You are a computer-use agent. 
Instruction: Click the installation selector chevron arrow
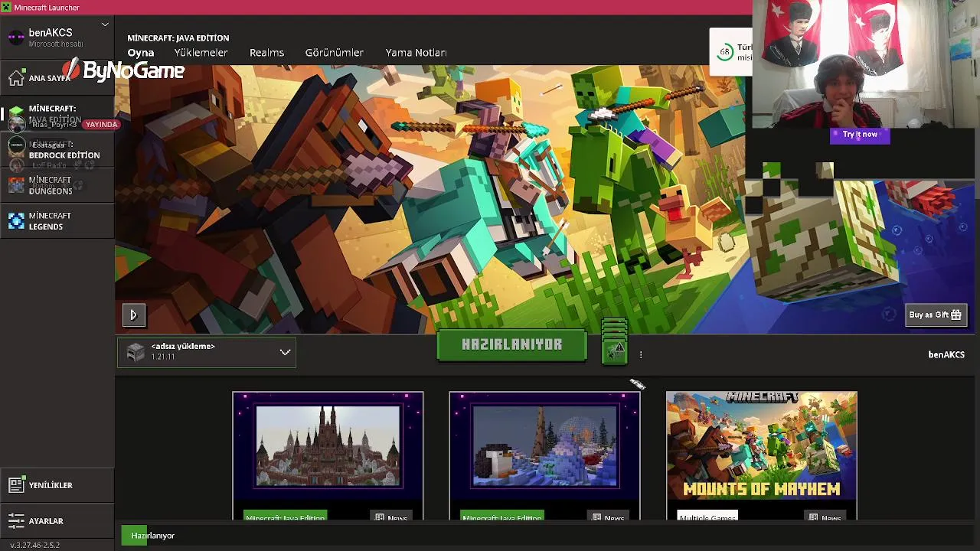pos(285,352)
